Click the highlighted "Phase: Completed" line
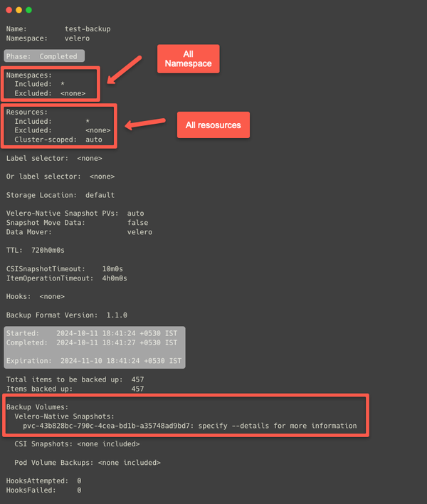Viewport: 427px width, 504px height. pos(44,56)
